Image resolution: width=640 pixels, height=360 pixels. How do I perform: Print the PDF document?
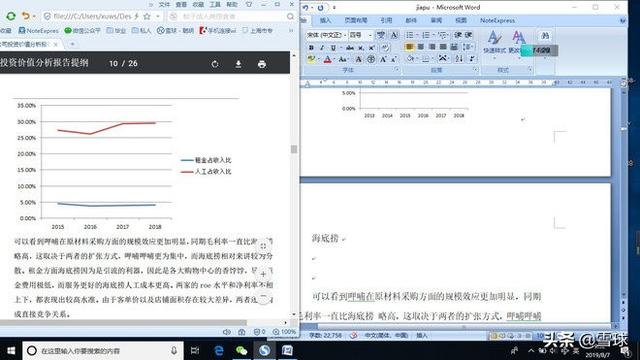pos(262,64)
